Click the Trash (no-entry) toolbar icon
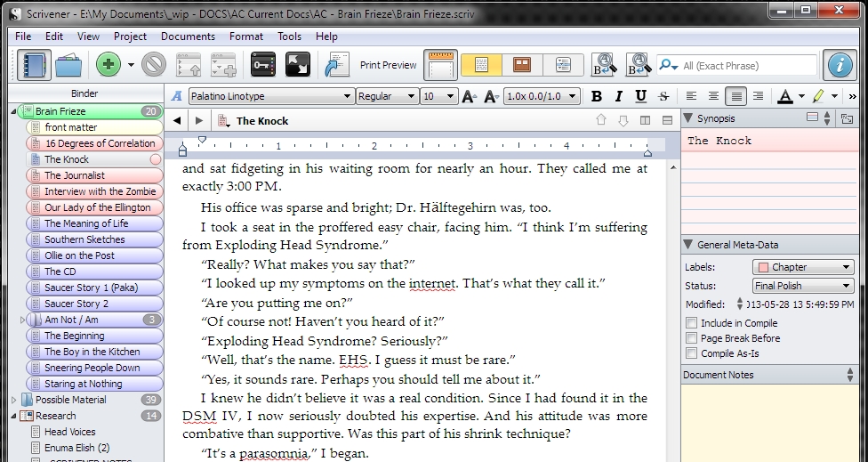 [x=154, y=65]
